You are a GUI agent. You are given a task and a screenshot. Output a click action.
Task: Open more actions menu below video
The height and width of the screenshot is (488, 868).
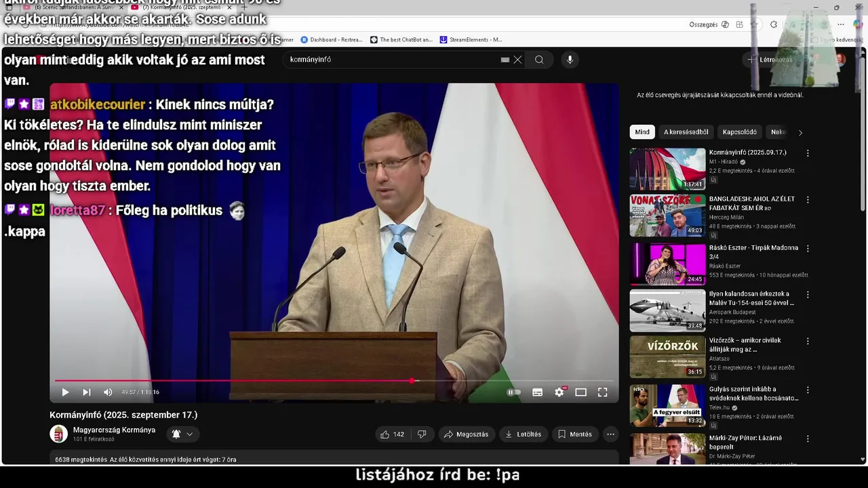pyautogui.click(x=610, y=434)
